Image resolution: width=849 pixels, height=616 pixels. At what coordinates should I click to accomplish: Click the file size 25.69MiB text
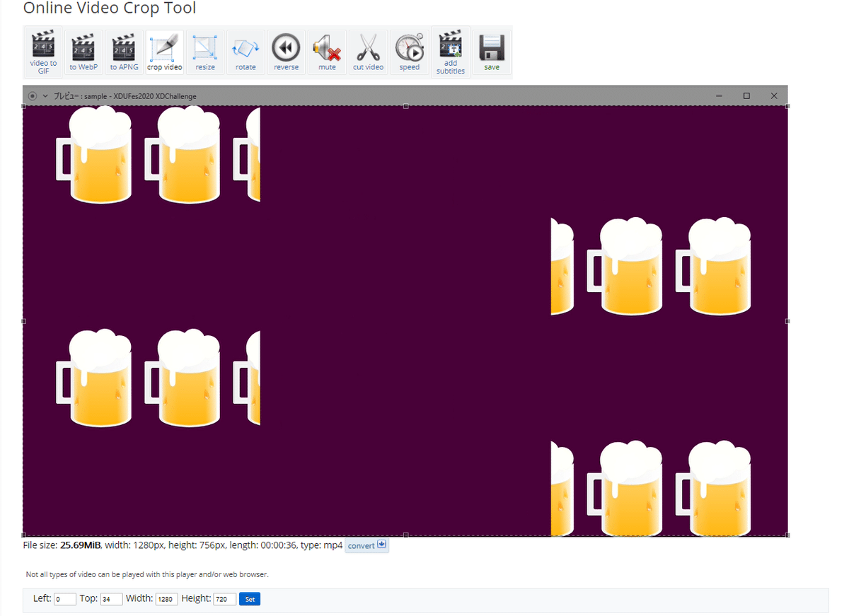(x=80, y=545)
